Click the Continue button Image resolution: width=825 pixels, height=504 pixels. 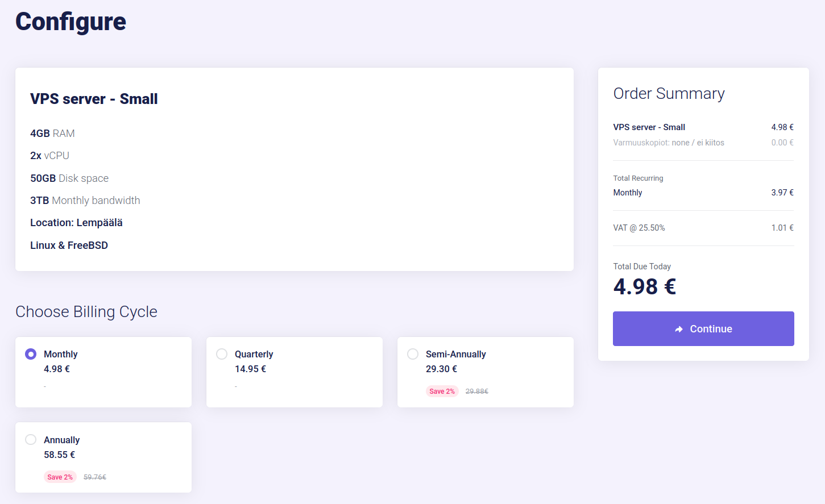[703, 328]
